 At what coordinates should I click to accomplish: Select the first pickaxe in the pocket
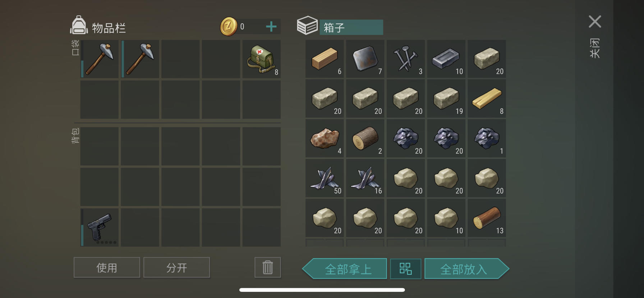[x=99, y=59]
